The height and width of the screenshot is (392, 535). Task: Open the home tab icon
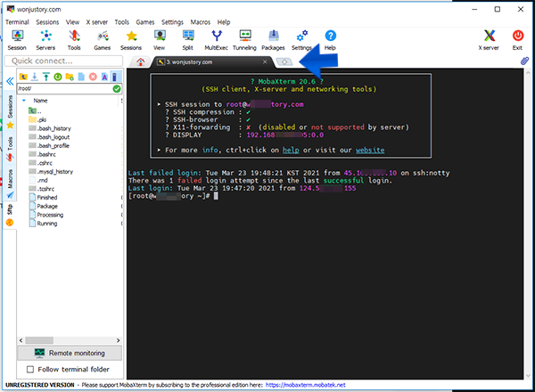coord(140,61)
